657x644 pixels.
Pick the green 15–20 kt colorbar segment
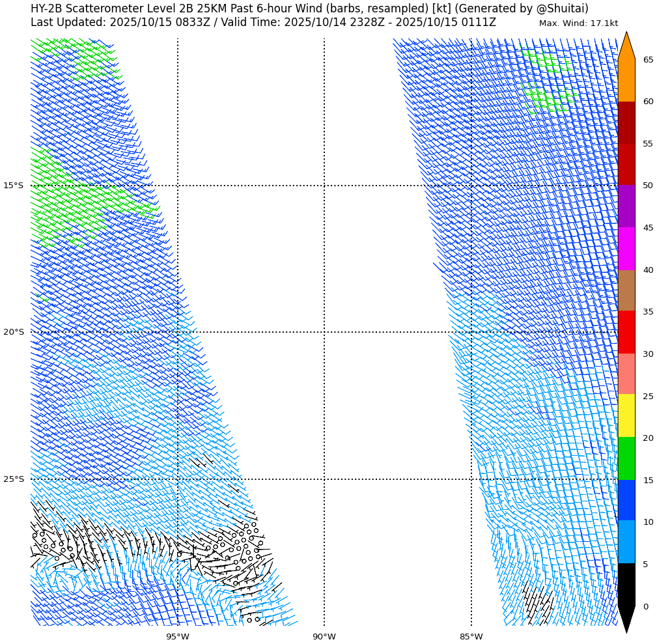(626, 458)
